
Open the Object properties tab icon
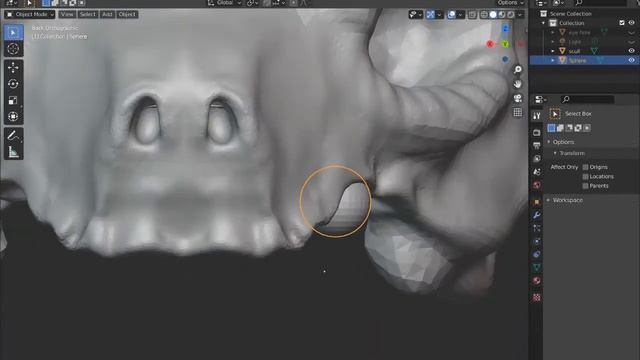tap(536, 202)
